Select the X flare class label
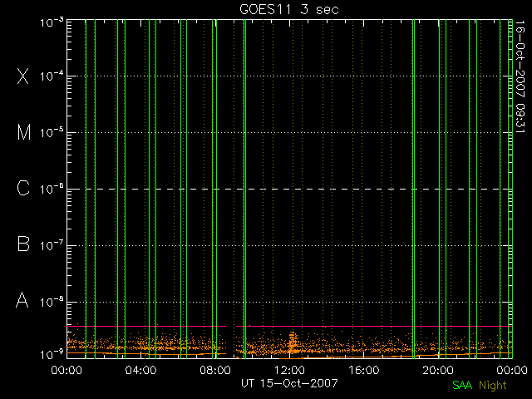The image size is (532, 399). coord(22,76)
